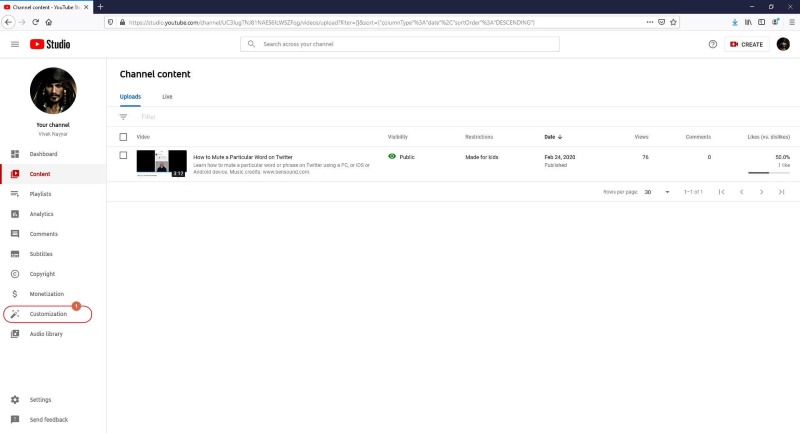
Task: Open the Firefox application menu
Action: pyautogui.click(x=792, y=22)
